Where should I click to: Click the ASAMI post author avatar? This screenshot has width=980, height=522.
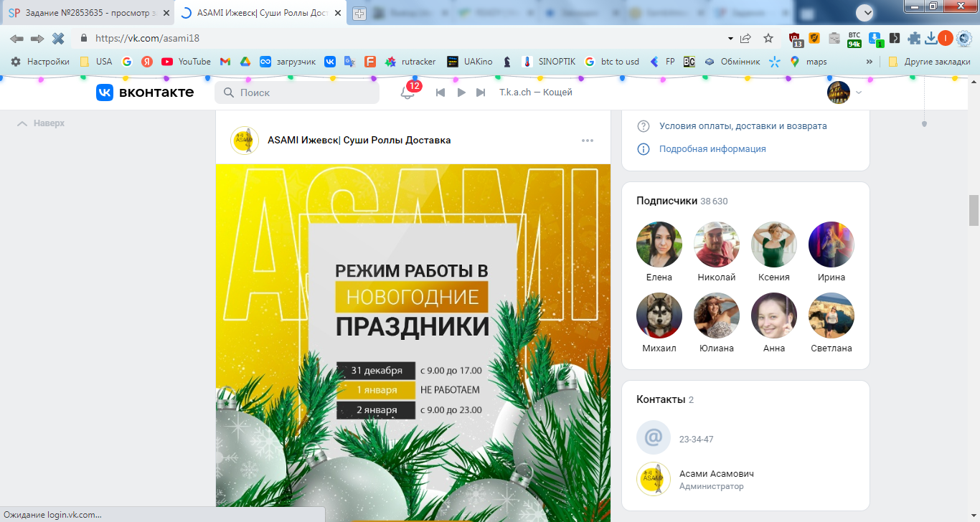point(245,141)
